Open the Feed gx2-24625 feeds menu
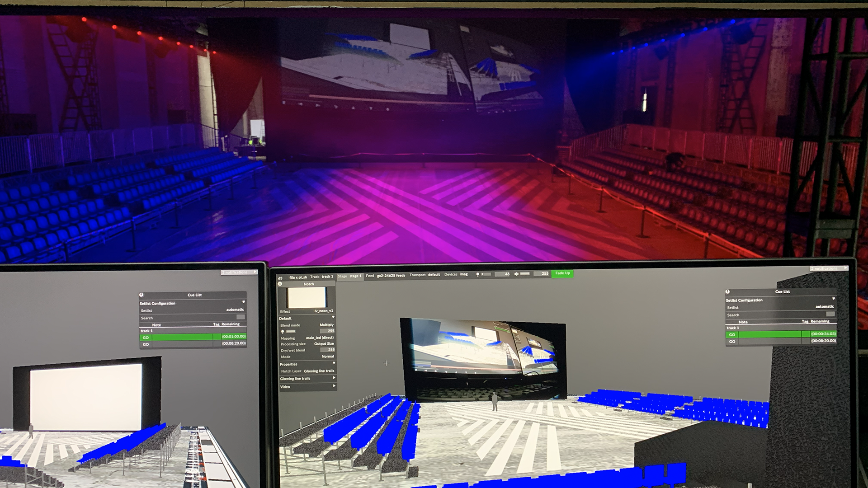Viewport: 868px width, 488px height. pyautogui.click(x=386, y=275)
